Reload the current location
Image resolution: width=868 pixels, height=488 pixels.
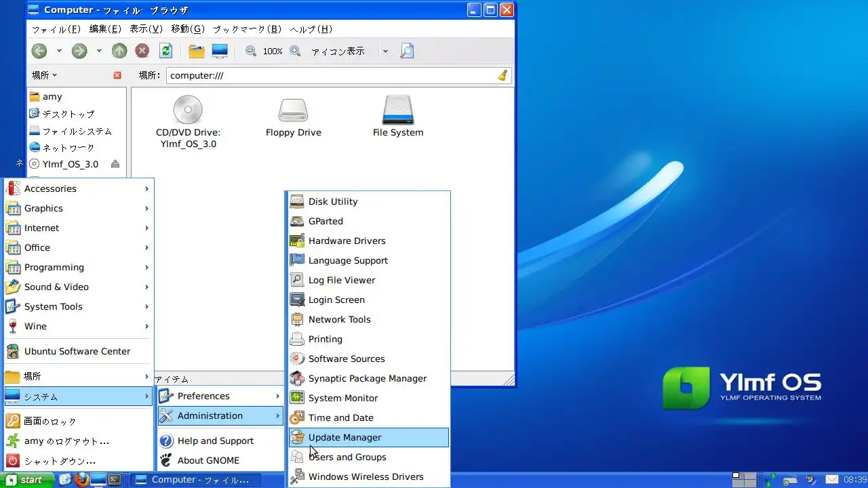click(x=165, y=51)
